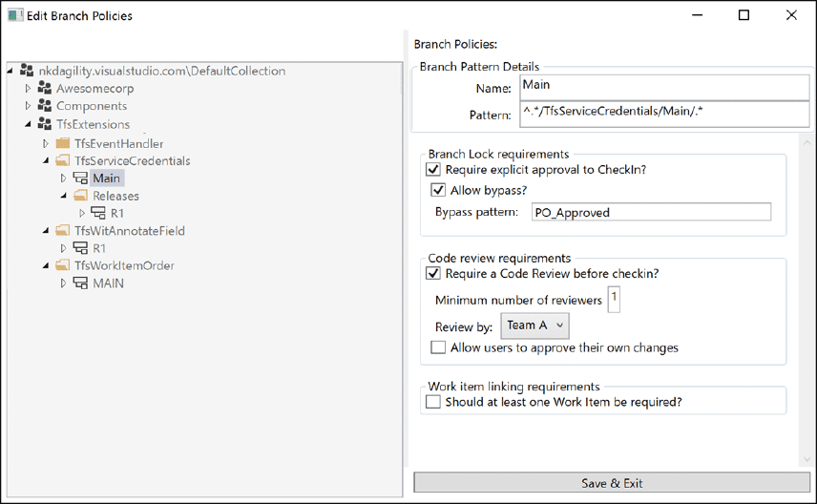Click the Awesomecorp team project icon
The height and width of the screenshot is (504, 817).
[45, 88]
